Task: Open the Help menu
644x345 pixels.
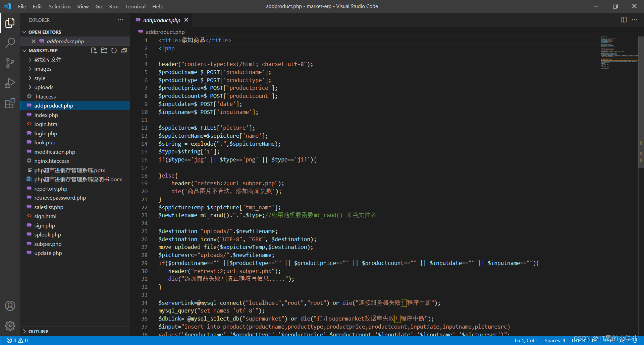Action: [x=158, y=6]
